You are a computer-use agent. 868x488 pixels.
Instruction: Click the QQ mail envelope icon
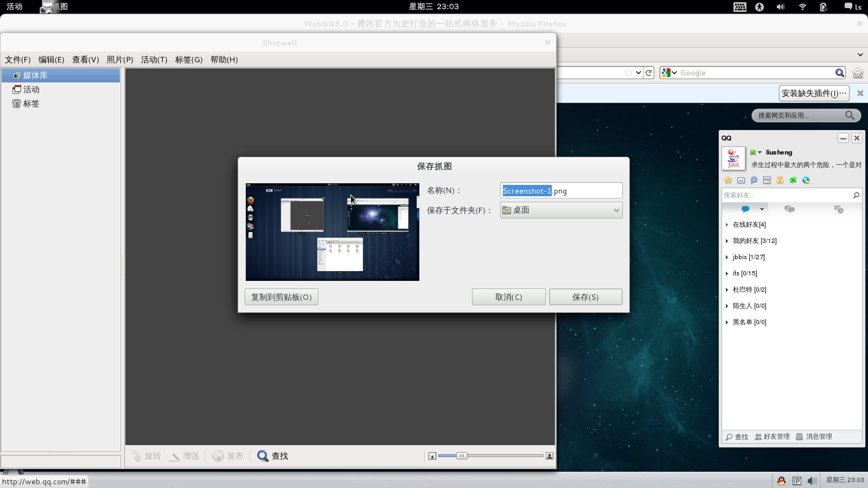tap(741, 180)
